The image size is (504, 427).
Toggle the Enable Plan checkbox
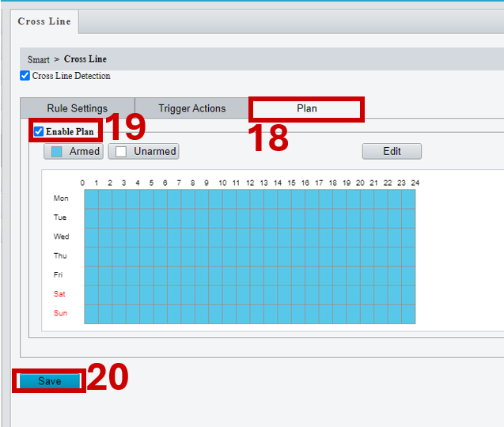39,131
